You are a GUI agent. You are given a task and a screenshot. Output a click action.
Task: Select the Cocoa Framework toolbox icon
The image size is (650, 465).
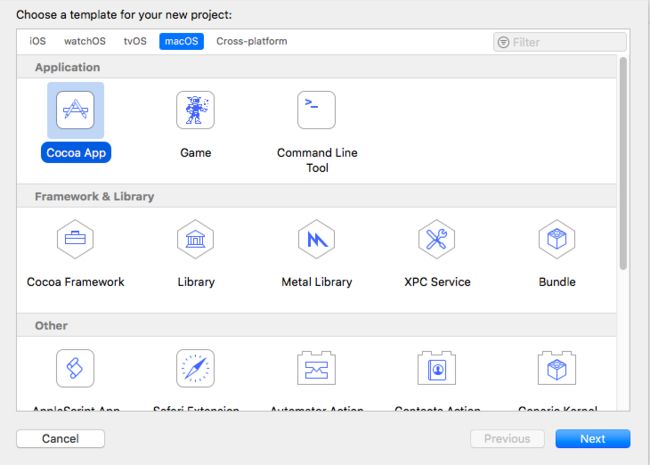click(x=75, y=239)
